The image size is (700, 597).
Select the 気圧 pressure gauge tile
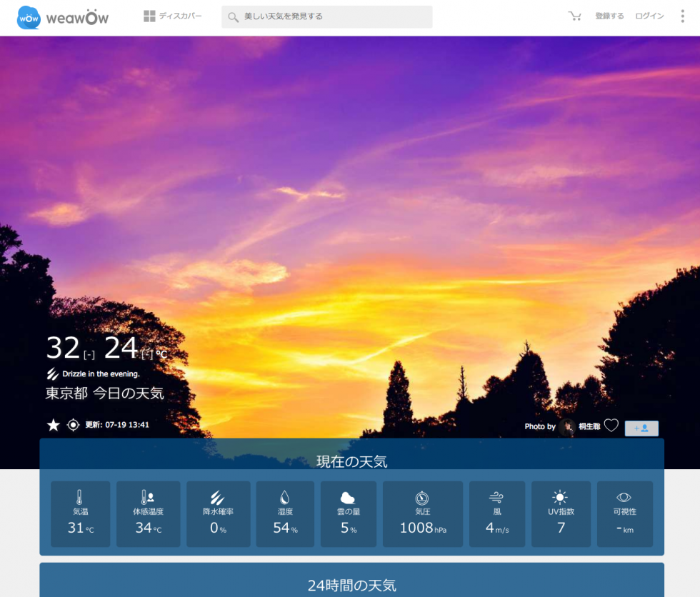click(x=422, y=513)
